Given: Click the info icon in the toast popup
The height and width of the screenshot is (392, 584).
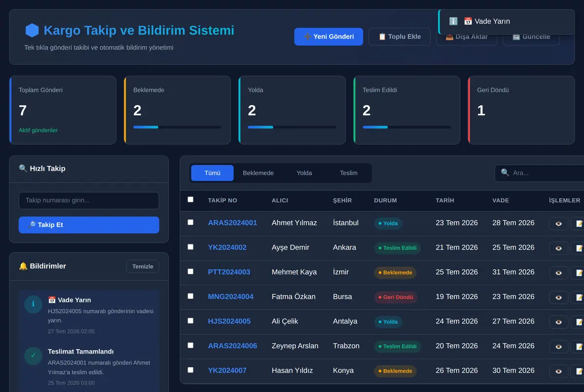Looking at the screenshot, I should click(453, 21).
